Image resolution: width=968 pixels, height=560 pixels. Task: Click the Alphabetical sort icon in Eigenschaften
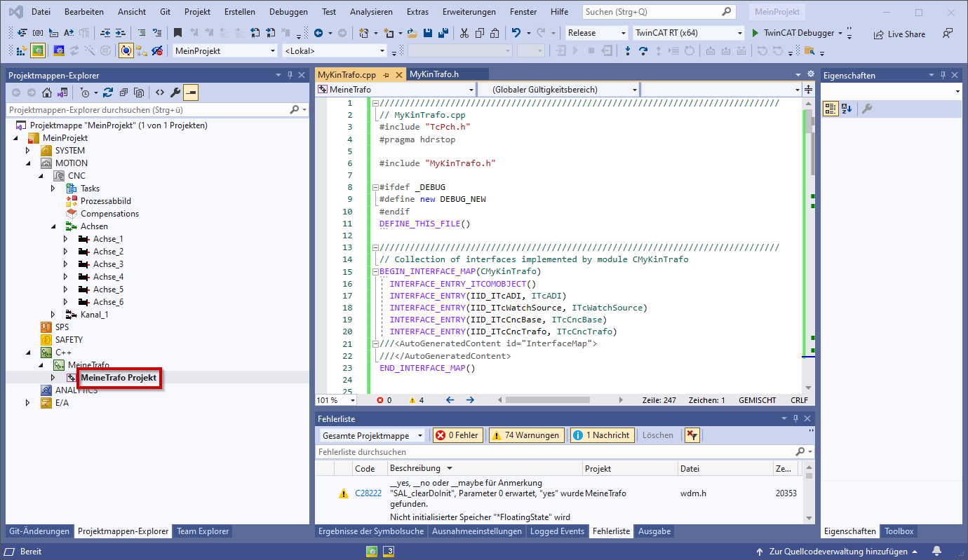(x=846, y=109)
